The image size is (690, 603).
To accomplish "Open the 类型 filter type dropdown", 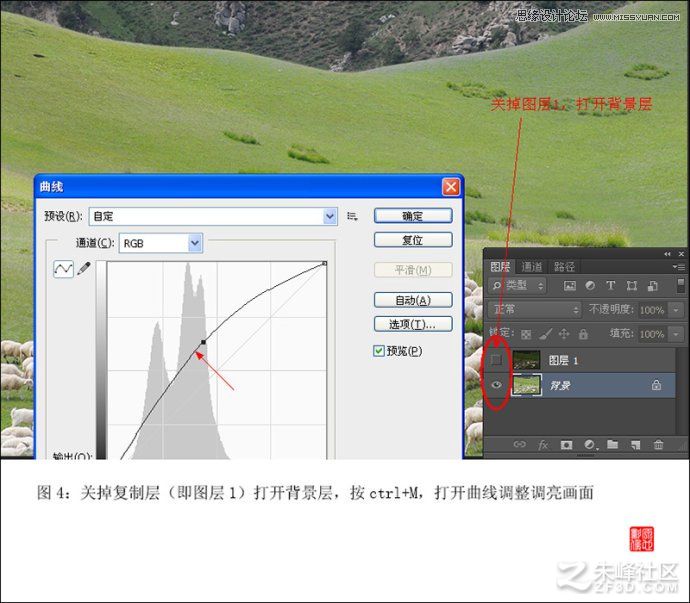I will coord(517,286).
